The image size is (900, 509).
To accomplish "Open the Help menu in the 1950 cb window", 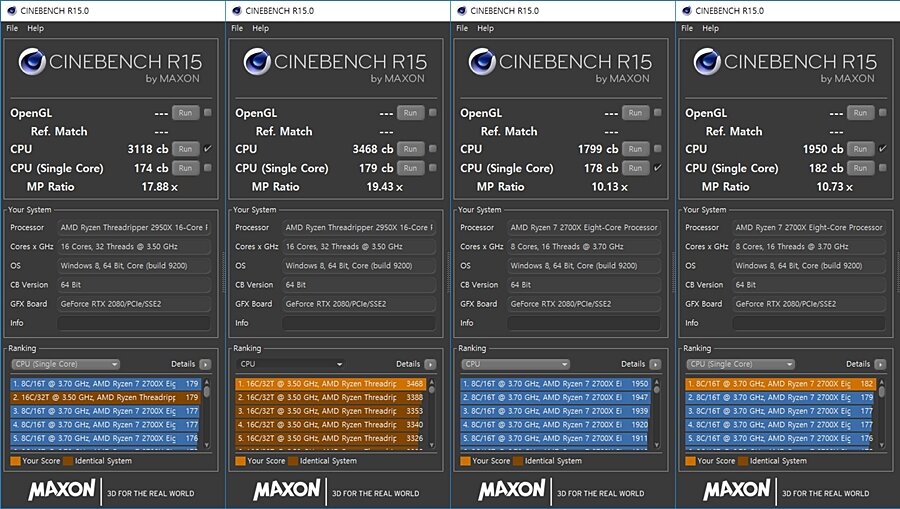I will [x=710, y=28].
